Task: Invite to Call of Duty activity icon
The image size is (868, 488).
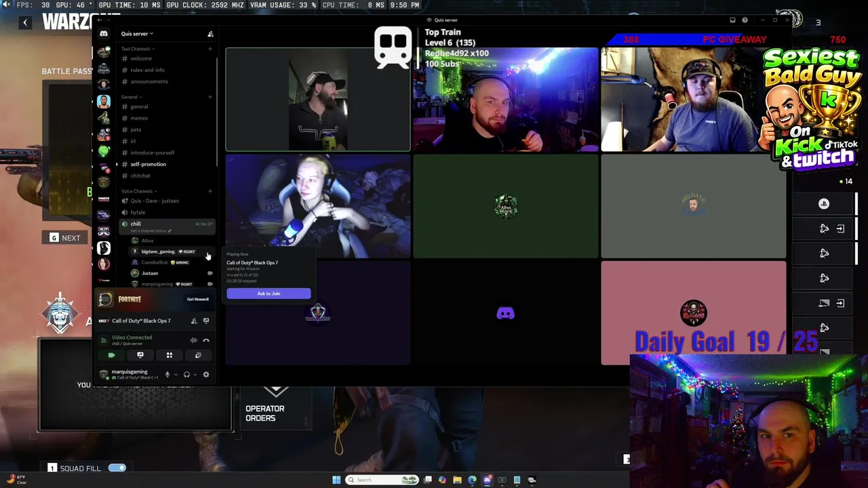Action: pyautogui.click(x=194, y=321)
